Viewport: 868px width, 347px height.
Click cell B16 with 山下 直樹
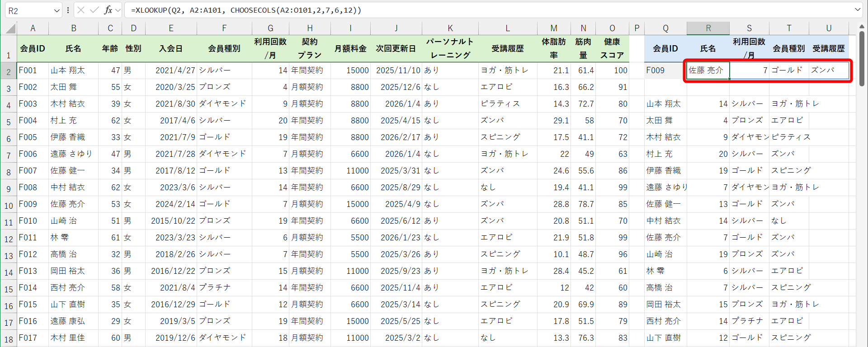pyautogui.click(x=73, y=305)
